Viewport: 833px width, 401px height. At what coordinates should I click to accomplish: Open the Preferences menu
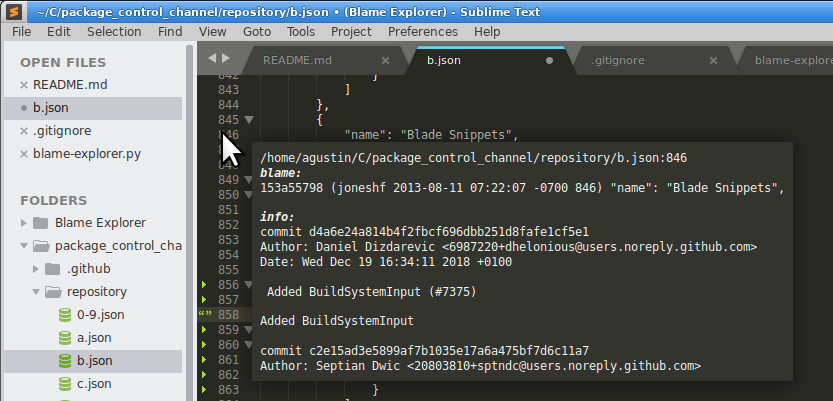coord(423,32)
